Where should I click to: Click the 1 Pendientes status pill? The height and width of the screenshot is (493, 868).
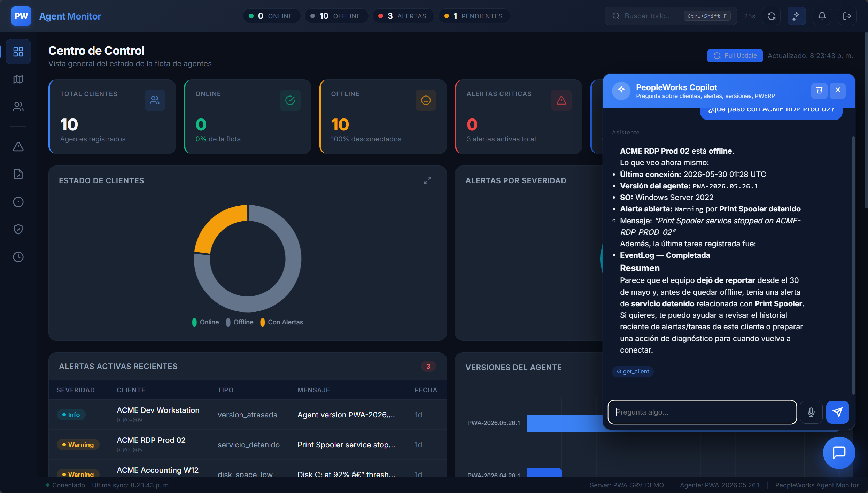coord(474,16)
